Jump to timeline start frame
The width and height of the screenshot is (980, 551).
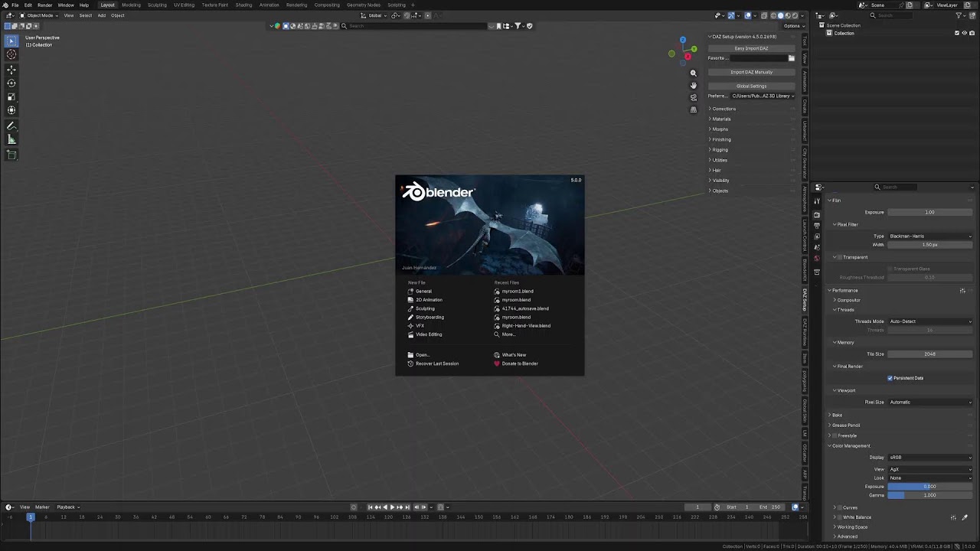(371, 507)
